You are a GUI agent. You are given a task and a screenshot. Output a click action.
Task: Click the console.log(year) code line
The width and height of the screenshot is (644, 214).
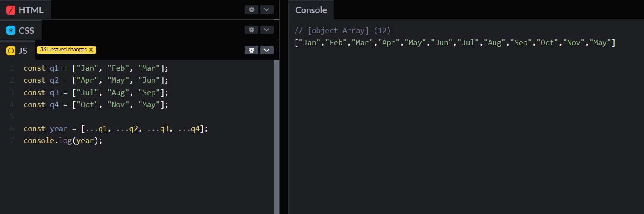(x=63, y=141)
